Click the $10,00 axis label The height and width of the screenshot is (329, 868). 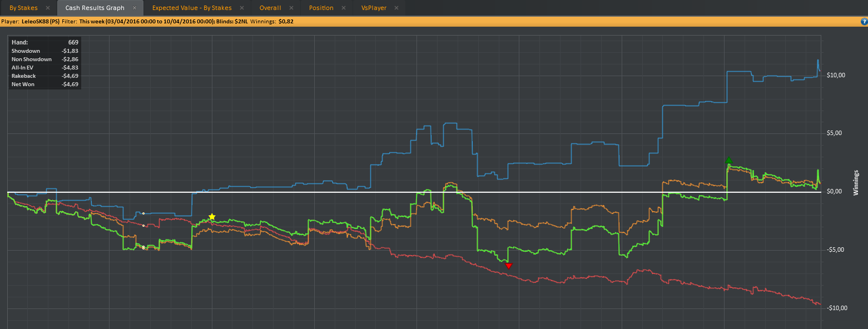pos(836,75)
